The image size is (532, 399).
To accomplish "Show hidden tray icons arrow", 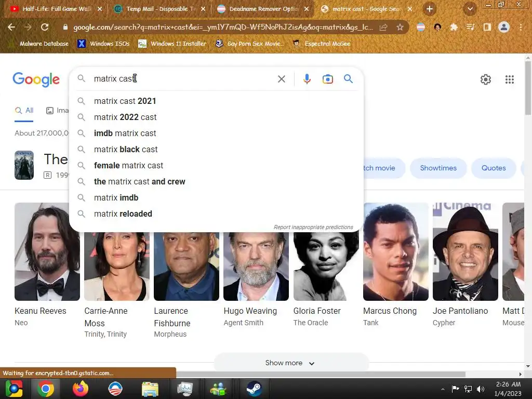I will pos(443,389).
